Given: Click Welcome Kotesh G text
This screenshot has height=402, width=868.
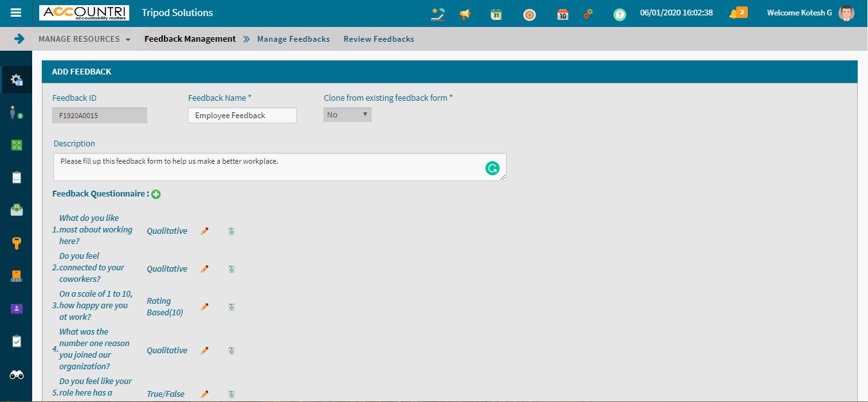Looking at the screenshot, I should (800, 13).
